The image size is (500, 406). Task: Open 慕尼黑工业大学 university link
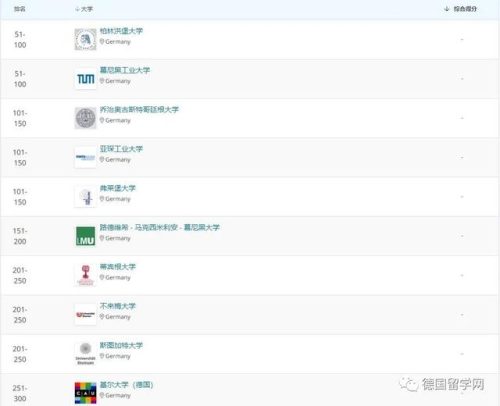125,70
